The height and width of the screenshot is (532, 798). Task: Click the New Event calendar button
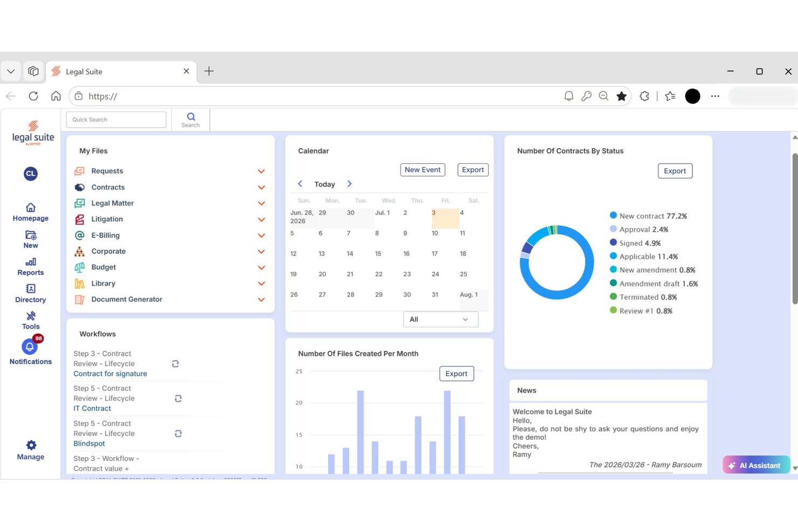click(x=423, y=170)
